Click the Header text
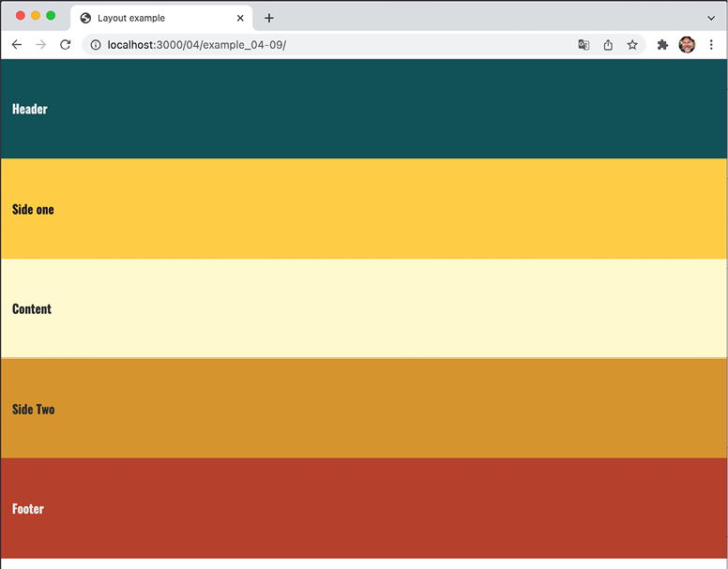This screenshot has height=569, width=728. point(30,109)
